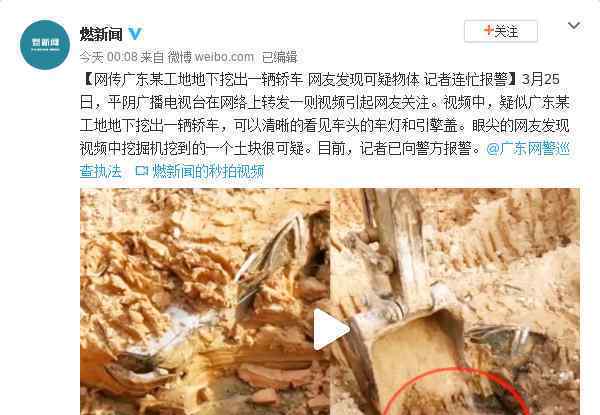Follow the account with the +关注 button
Screen dimensions: 600x415
coord(501,31)
